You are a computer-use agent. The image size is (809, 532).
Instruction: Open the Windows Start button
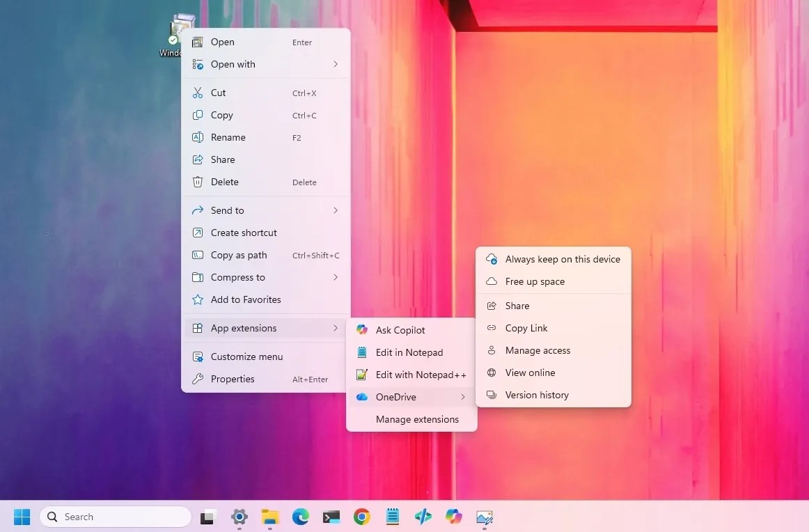pyautogui.click(x=22, y=517)
